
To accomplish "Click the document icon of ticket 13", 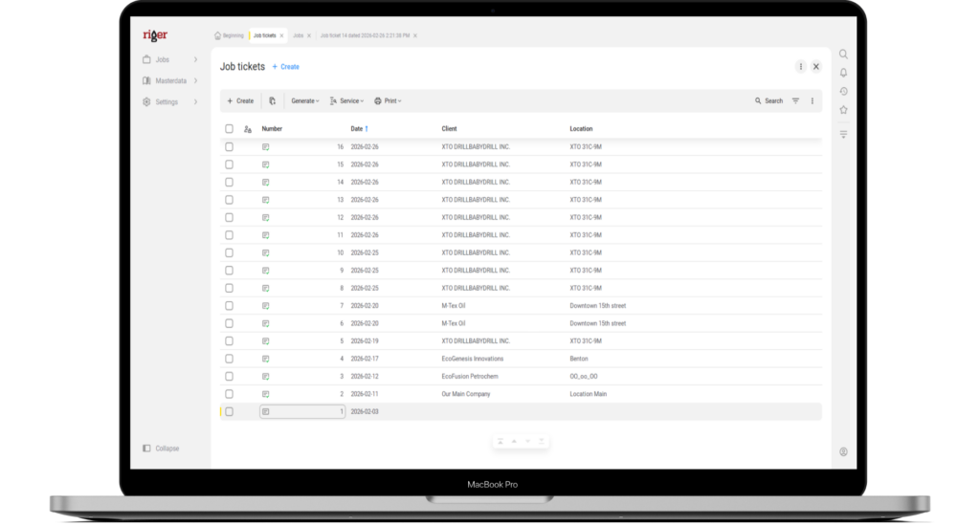I will pos(266,200).
